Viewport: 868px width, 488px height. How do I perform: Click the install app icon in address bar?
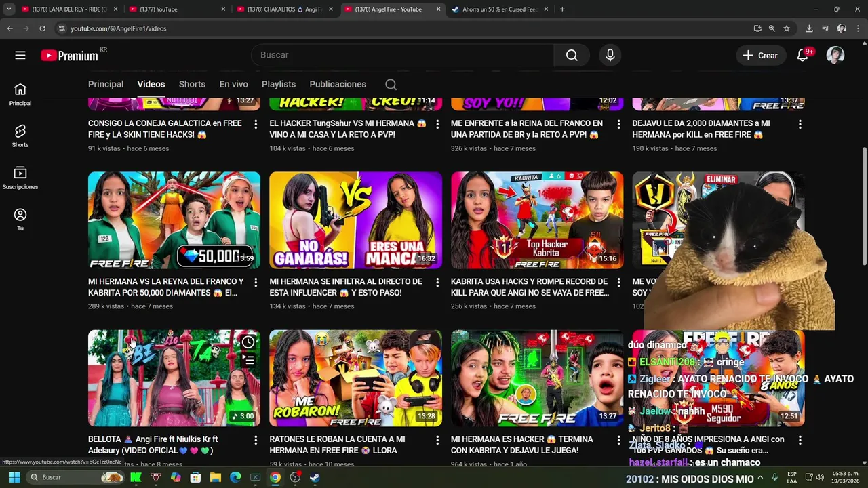coord(757,28)
